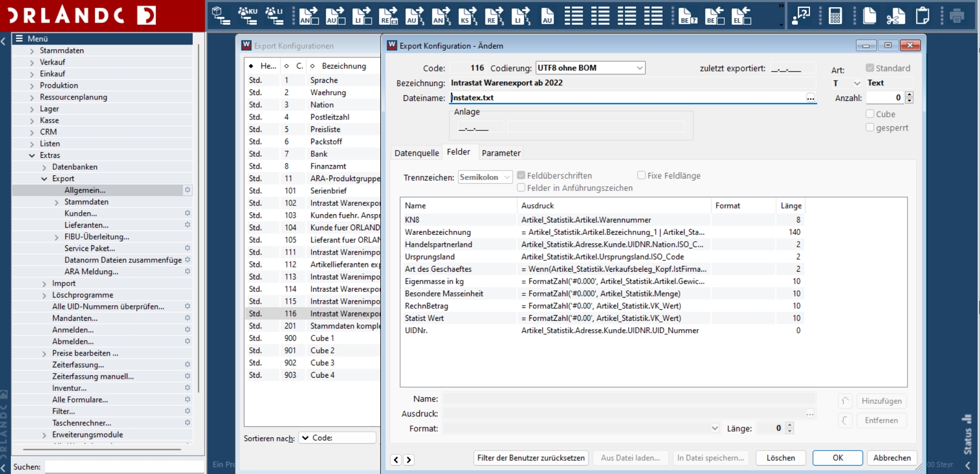Click the KS document toolbar icon
Screen dimensions: 980x474
click(x=468, y=16)
